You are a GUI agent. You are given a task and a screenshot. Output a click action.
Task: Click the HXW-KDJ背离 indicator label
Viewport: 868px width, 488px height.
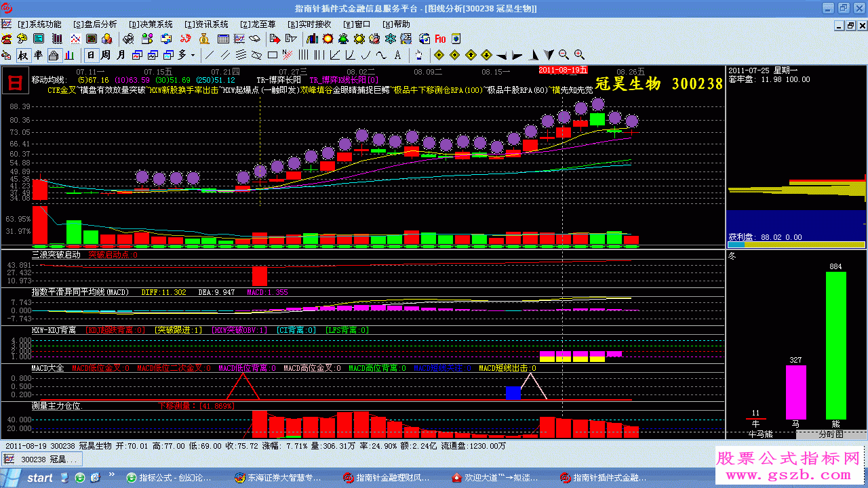click(x=54, y=330)
